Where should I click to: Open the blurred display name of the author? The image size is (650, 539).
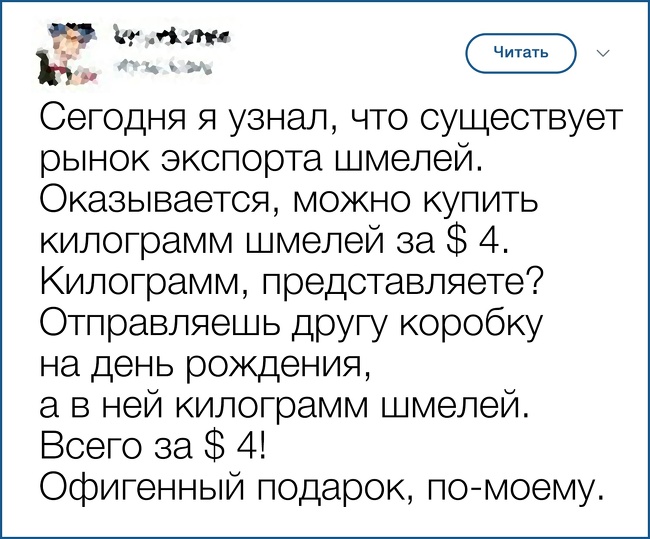coord(173,40)
